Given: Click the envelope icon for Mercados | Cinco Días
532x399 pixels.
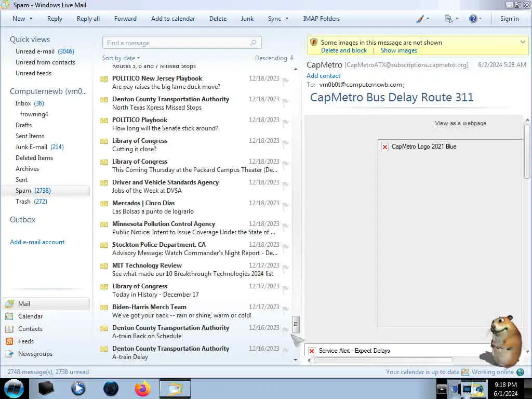Looking at the screenshot, I should point(104,204).
